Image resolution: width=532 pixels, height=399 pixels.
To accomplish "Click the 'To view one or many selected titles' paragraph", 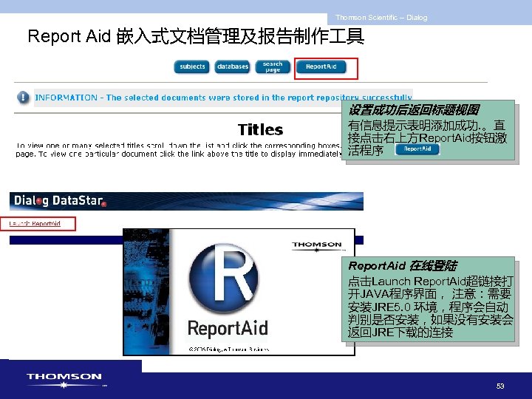I will click(179, 149).
